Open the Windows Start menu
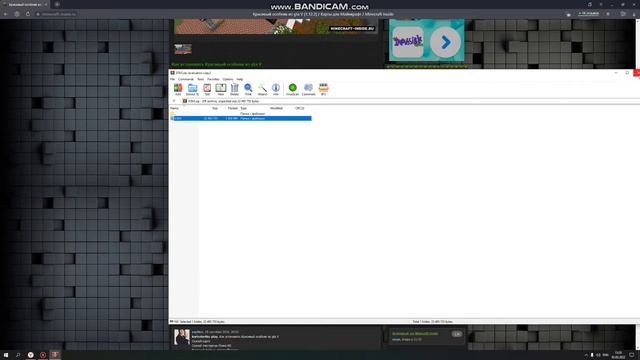The height and width of the screenshot is (360, 640). pyautogui.click(x=6, y=355)
